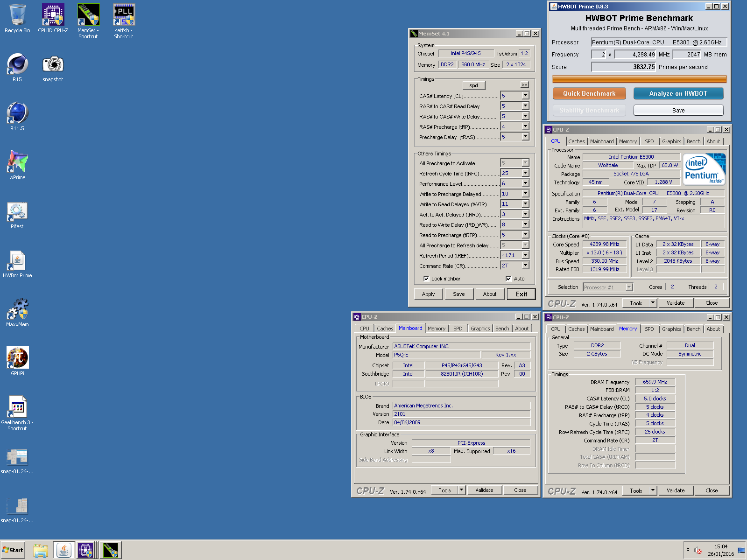Screen dimensions: 747x560
Task: Switch to Caches tab in top CPU-Z window
Action: tap(576, 141)
